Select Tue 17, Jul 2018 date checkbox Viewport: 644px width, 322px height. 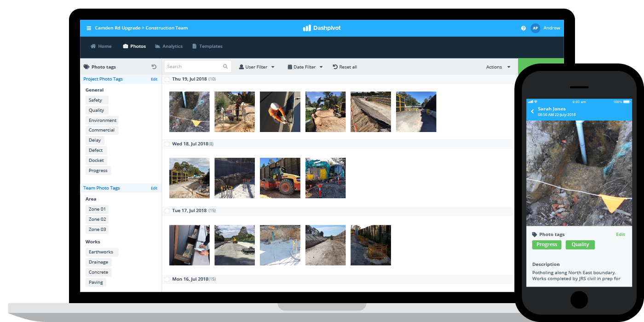(167, 211)
